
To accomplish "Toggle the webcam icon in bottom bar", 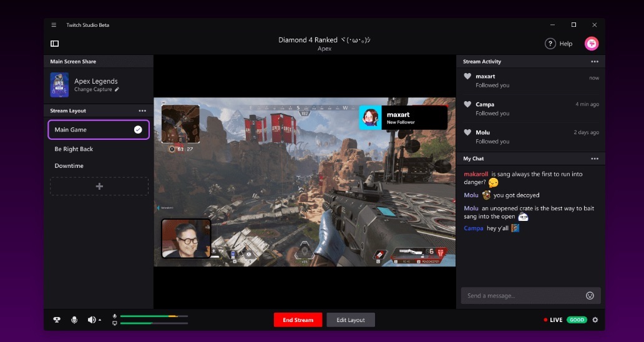I will click(x=57, y=320).
